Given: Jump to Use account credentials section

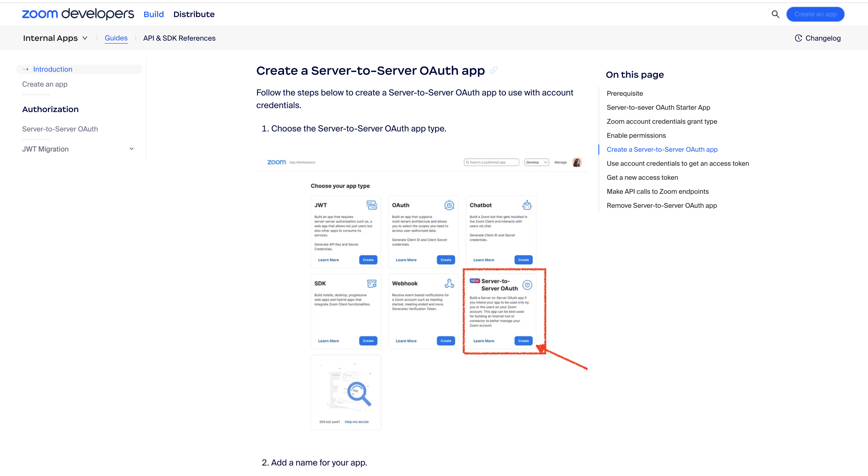Looking at the screenshot, I should (678, 163).
